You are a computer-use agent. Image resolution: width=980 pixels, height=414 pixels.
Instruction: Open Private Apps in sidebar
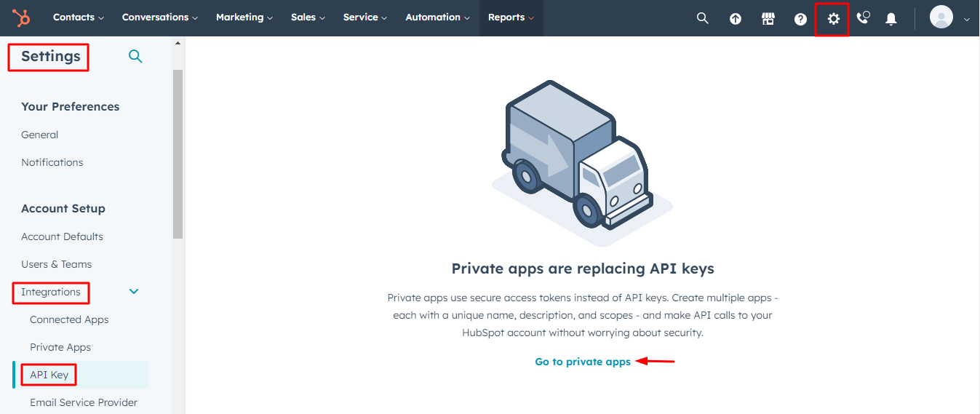coord(60,347)
